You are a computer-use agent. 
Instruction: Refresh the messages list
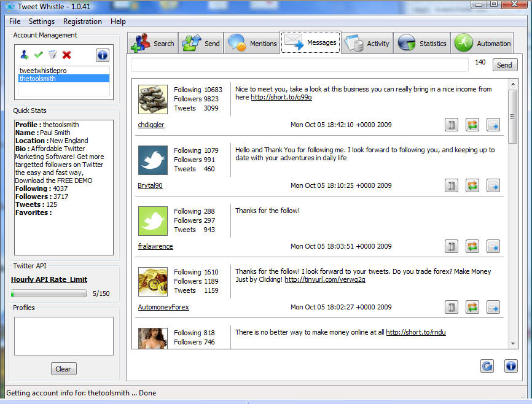[x=487, y=366]
